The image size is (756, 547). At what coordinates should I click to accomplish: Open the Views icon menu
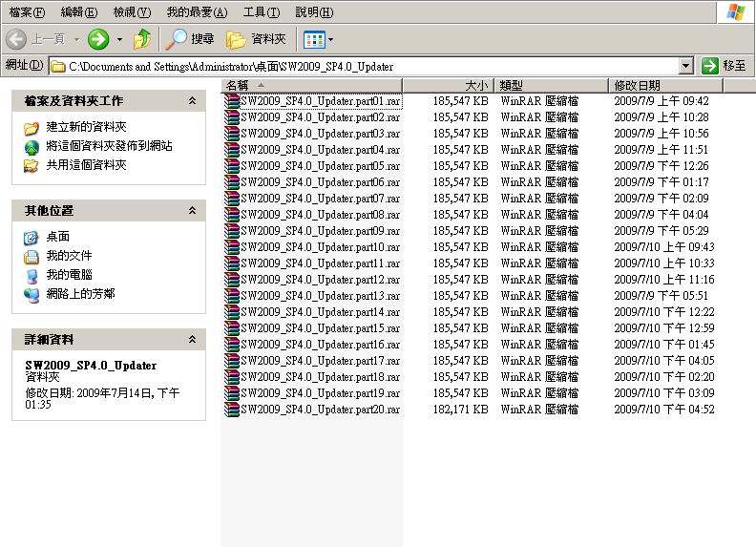tap(314, 39)
